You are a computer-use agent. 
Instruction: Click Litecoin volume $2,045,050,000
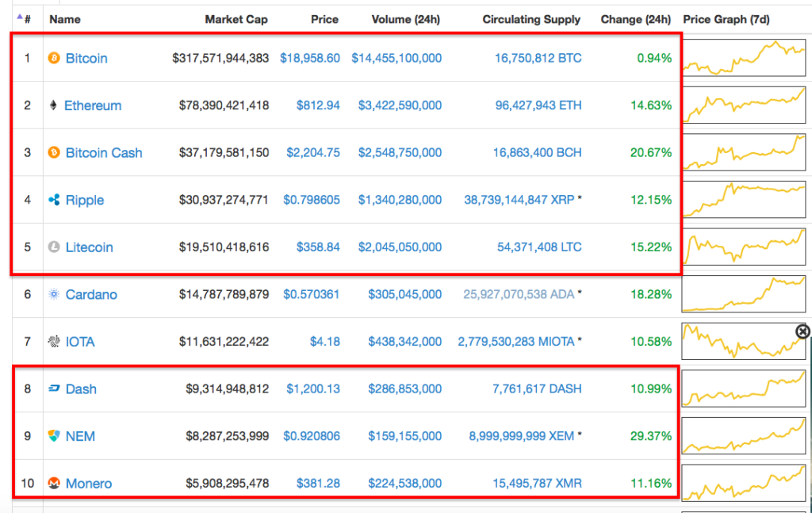400,247
